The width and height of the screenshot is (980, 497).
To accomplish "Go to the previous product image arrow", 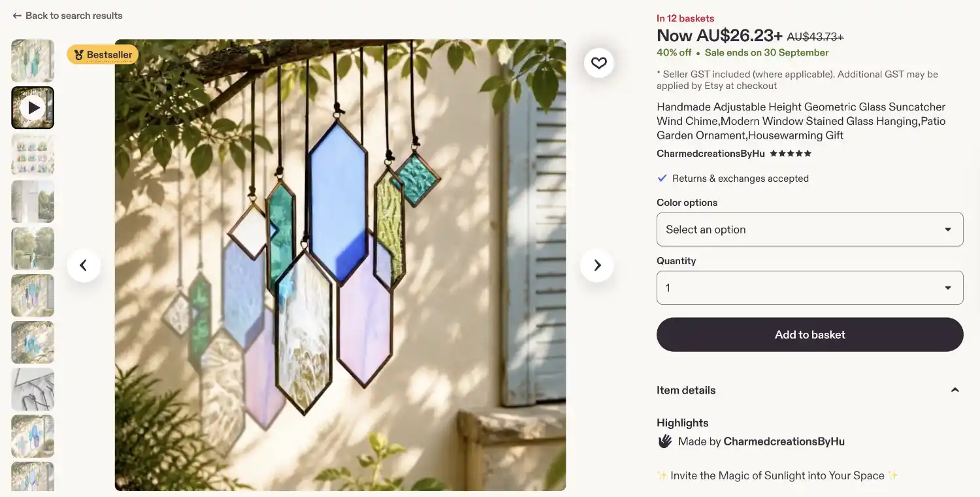I will [84, 265].
